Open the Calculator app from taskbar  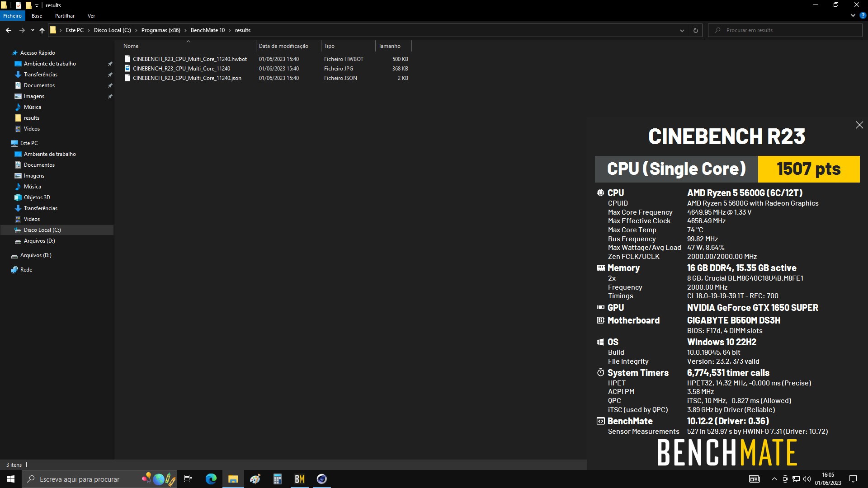pos(277,479)
